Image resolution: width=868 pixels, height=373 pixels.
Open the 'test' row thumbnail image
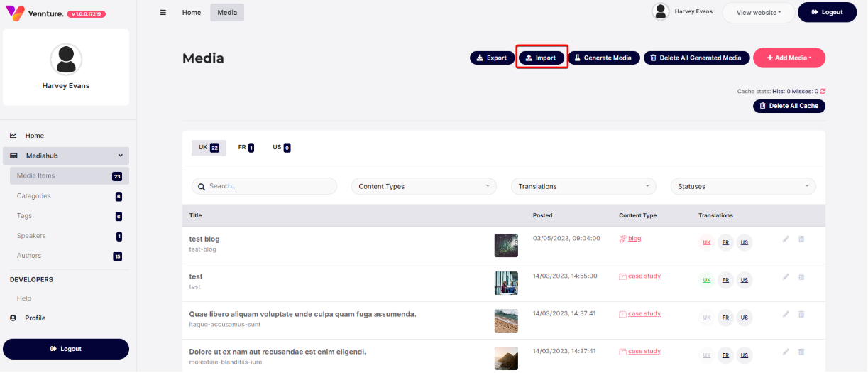pyautogui.click(x=506, y=283)
